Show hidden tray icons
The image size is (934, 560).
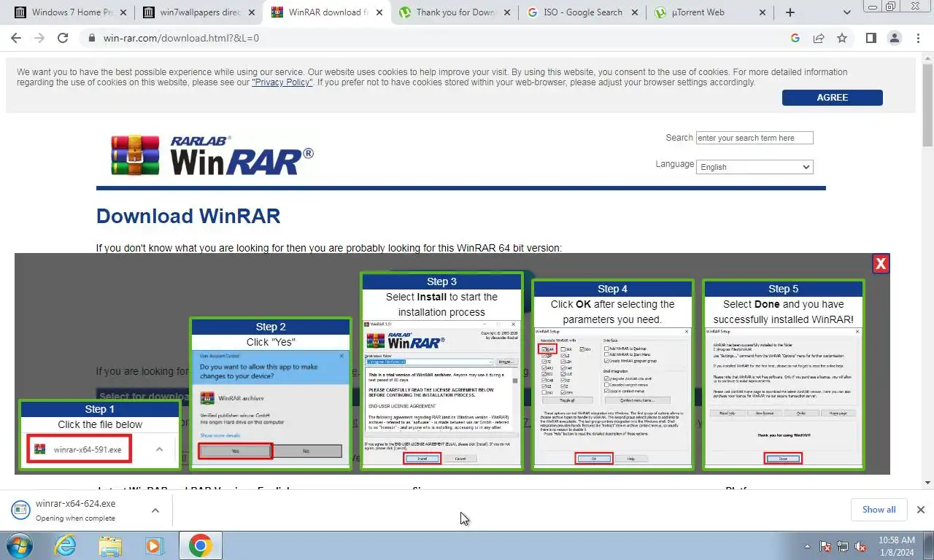(808, 545)
